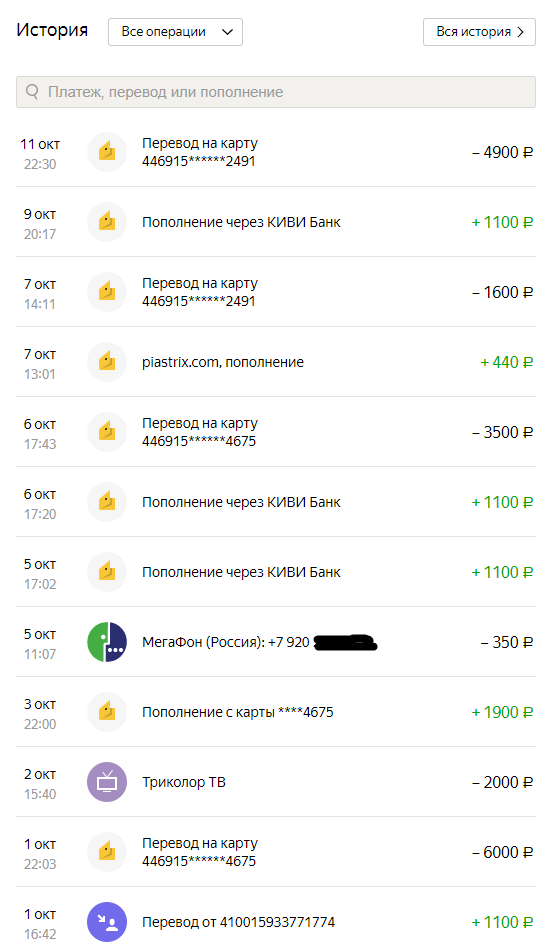
Task: Select the − 3500 ₽ card transfer row
Action: (x=276, y=431)
